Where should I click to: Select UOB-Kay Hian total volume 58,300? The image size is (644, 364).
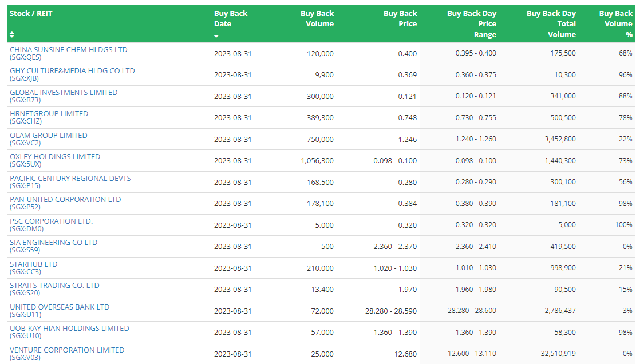tap(565, 332)
